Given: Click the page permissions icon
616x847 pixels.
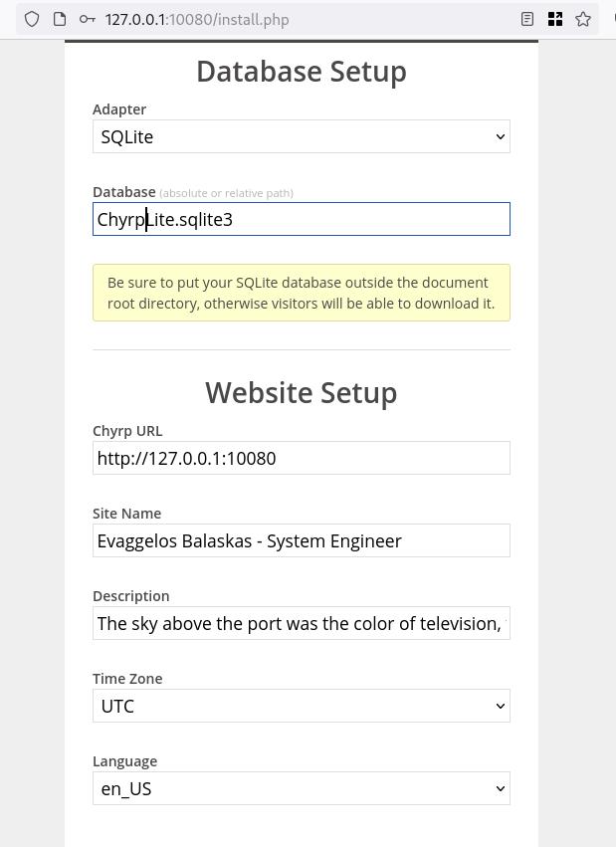Looking at the screenshot, I should click(x=60, y=18).
